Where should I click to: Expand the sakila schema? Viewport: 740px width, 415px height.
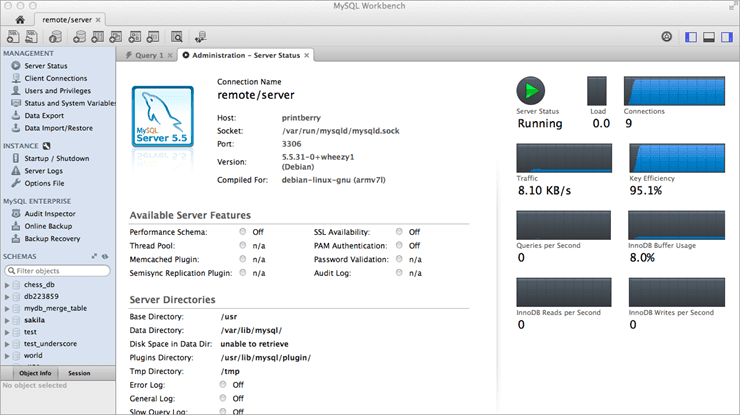pyautogui.click(x=7, y=321)
